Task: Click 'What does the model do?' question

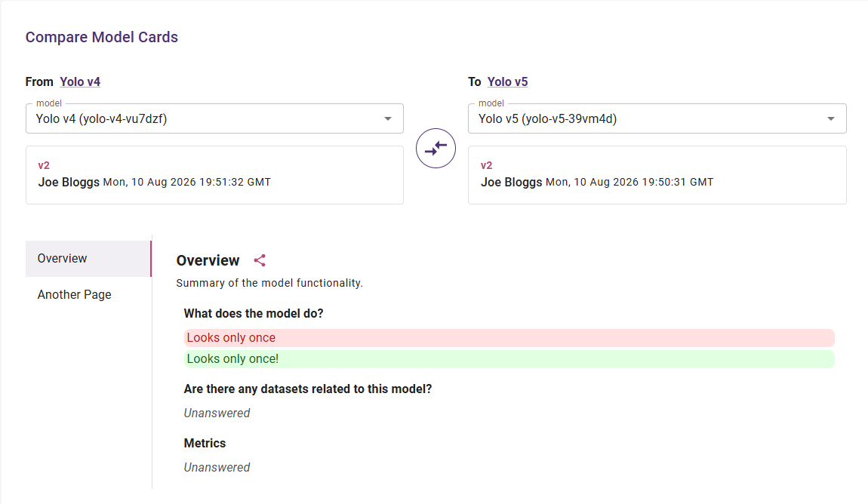Action: click(254, 314)
